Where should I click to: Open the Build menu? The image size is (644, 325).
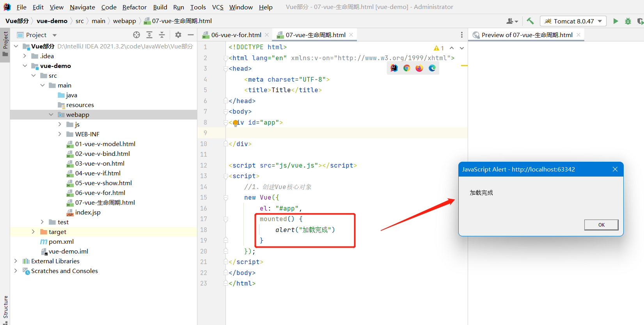pyautogui.click(x=160, y=7)
